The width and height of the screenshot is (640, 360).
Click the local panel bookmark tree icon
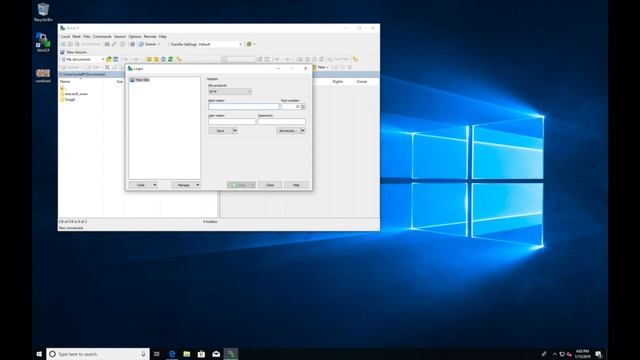click(x=179, y=59)
